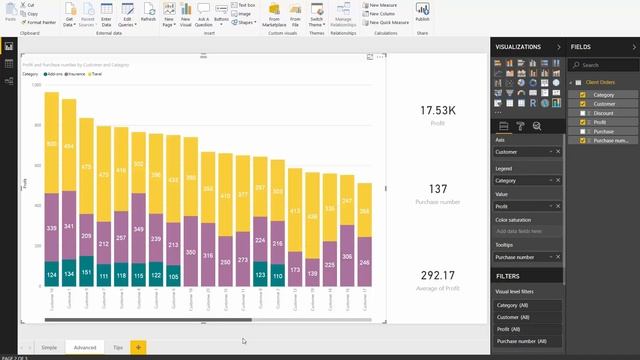Expand the Customer (All) visual filter
The width and height of the screenshot is (640, 360).
pyautogui.click(x=527, y=317)
